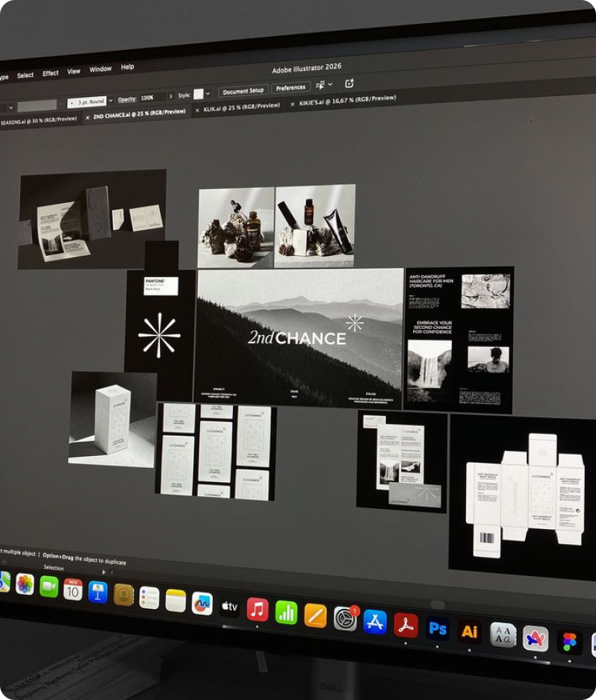596x700 pixels.
Task: Open Keynote from the Dock
Action: click(98, 593)
